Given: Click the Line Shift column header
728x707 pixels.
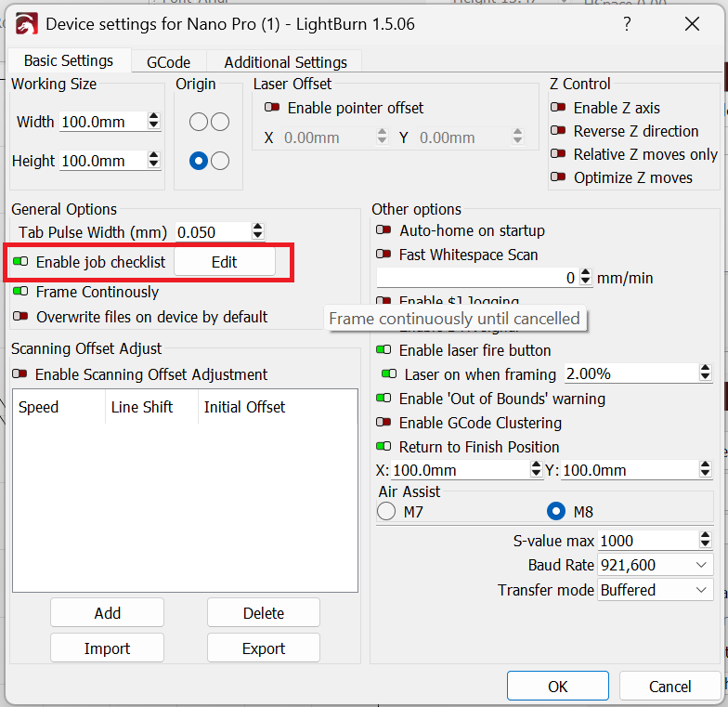Looking at the screenshot, I should coord(142,407).
